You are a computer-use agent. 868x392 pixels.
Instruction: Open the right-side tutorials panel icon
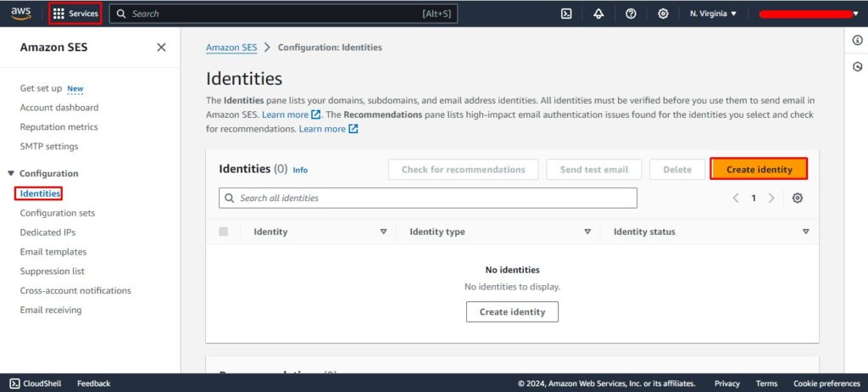click(858, 67)
